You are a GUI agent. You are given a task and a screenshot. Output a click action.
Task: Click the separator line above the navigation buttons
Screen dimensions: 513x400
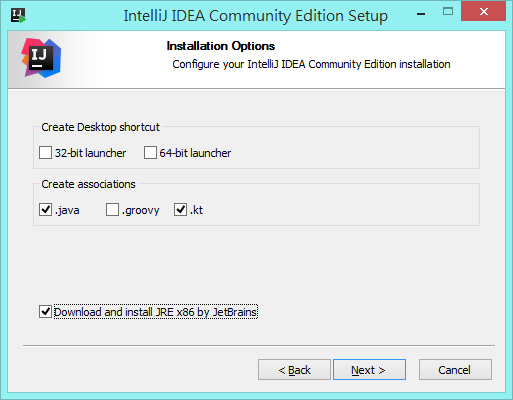point(259,346)
